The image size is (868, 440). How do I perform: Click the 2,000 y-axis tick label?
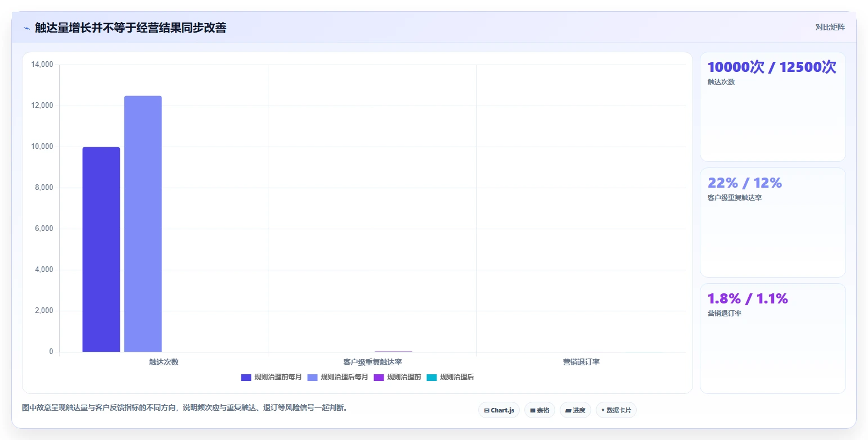pos(44,311)
